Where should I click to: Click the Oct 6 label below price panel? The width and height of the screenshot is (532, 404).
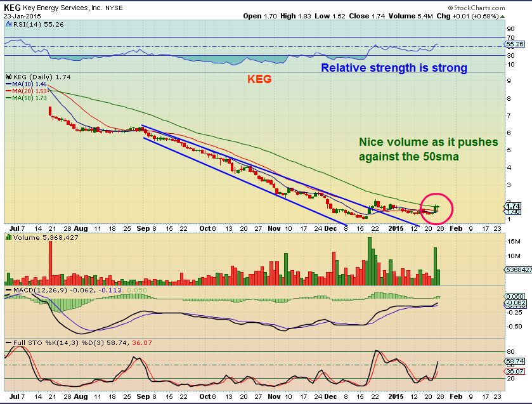207,228
